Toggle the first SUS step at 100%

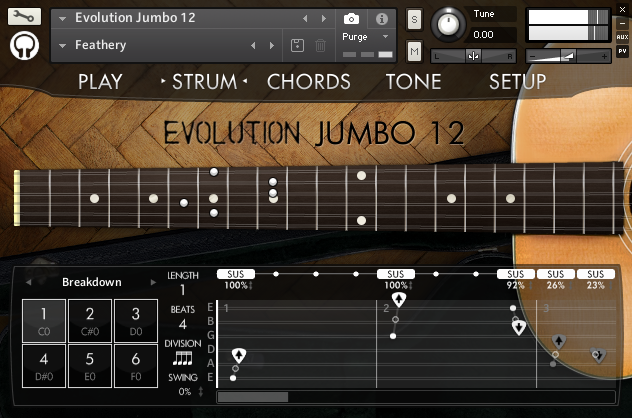(x=236, y=274)
